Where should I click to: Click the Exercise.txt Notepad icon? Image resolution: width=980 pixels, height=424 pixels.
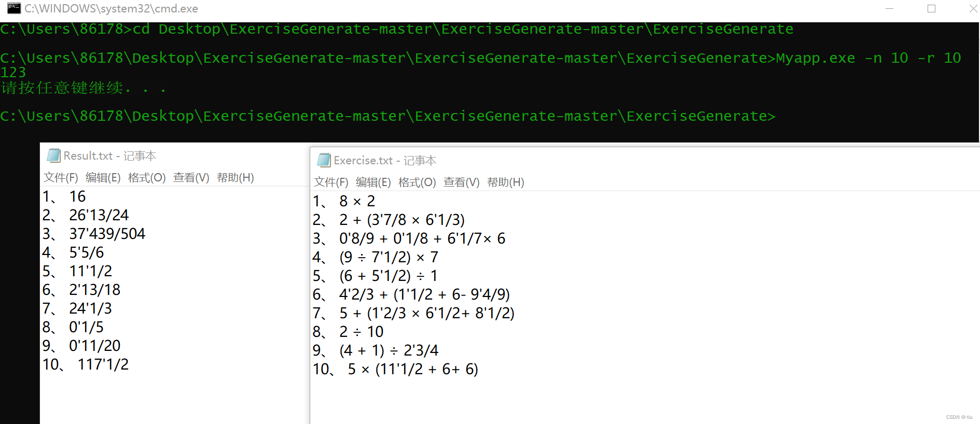(x=324, y=160)
